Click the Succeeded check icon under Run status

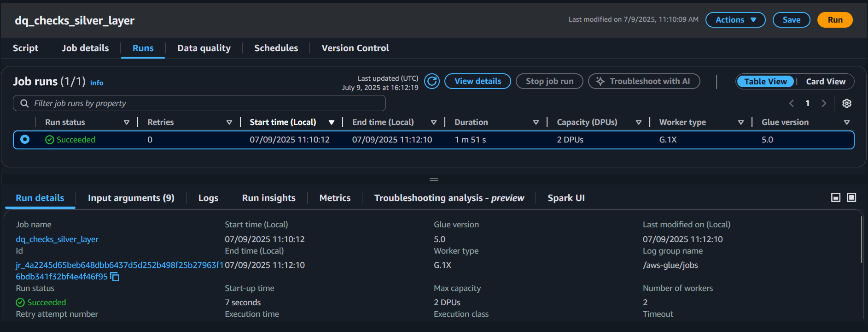(20, 302)
